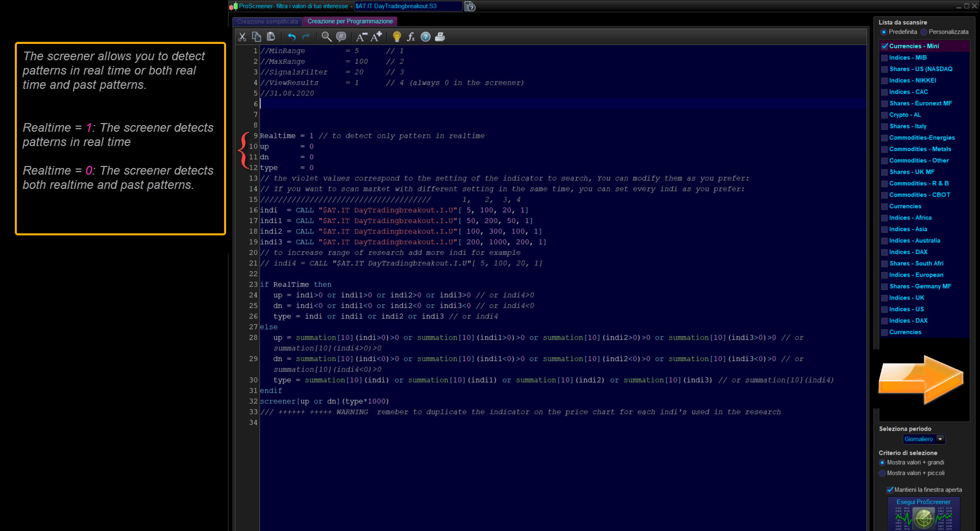Open the fx function library icon
The image size is (980, 531).
click(411, 37)
